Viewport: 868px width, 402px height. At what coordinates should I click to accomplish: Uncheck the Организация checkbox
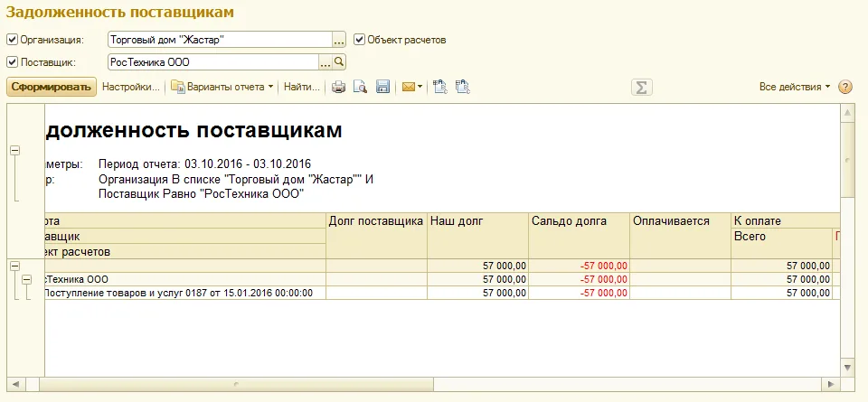click(12, 40)
